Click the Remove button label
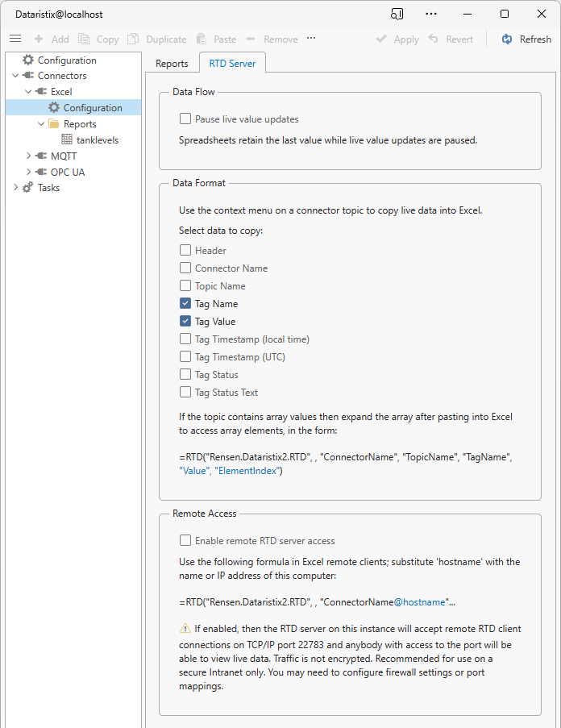 [x=280, y=39]
